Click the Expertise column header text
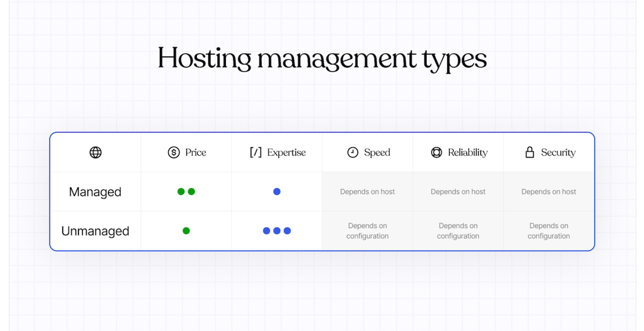Screen dimensions: 644x331 287,153
